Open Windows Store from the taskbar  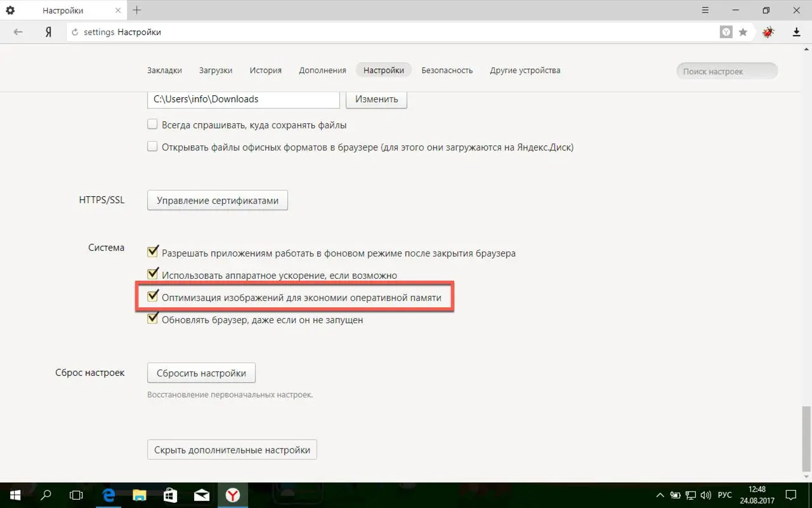[171, 495]
